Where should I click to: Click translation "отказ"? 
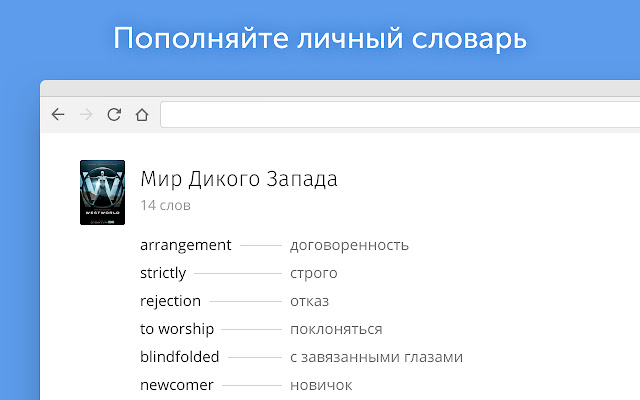tap(309, 301)
